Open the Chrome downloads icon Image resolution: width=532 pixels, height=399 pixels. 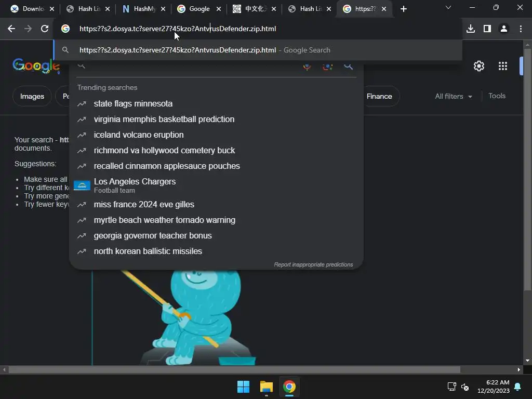click(x=471, y=29)
